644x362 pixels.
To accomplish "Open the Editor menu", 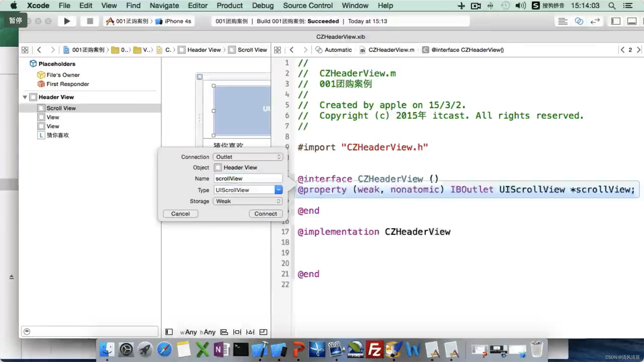I will point(198,6).
